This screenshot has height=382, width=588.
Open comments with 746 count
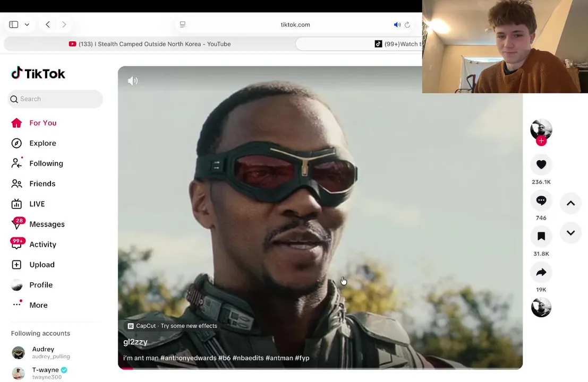coord(541,201)
